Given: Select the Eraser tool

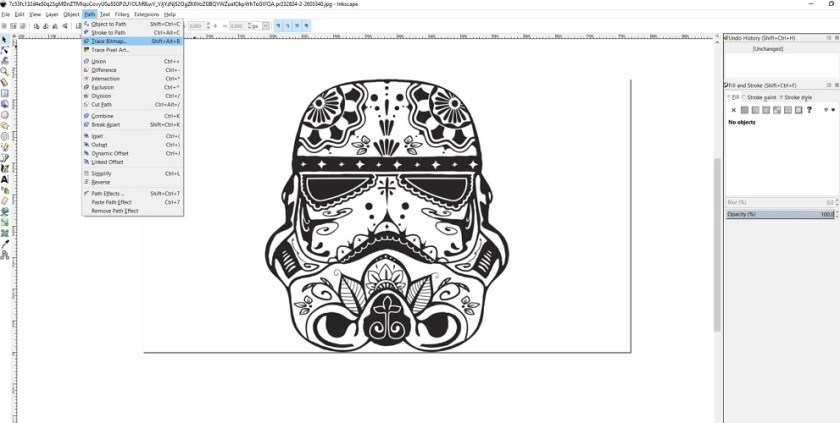Looking at the screenshot, I should 5,200.
